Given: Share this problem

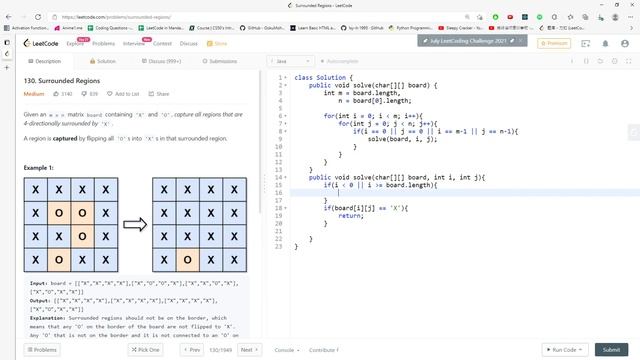Looking at the screenshot, I should tap(159, 94).
